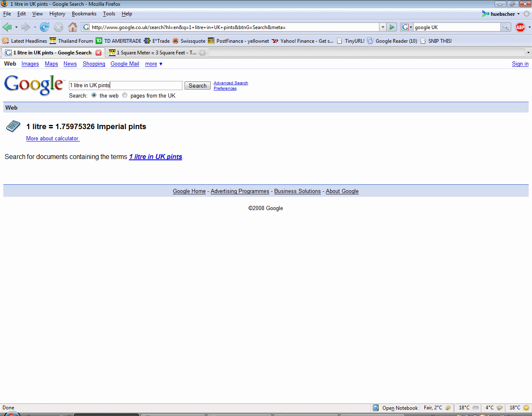The width and height of the screenshot is (532, 416).
Task: Open the Advanced Search link
Action: coord(231,83)
